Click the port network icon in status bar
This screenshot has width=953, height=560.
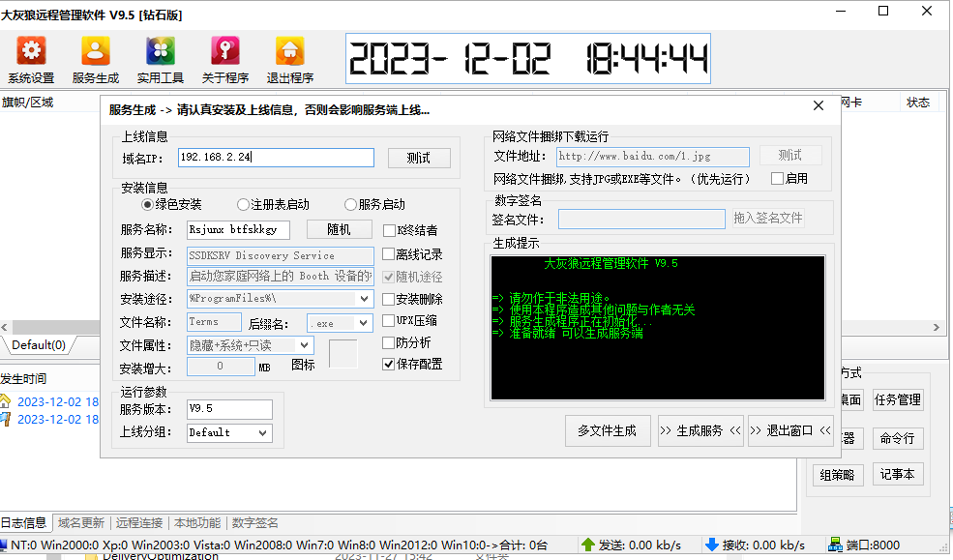(836, 545)
